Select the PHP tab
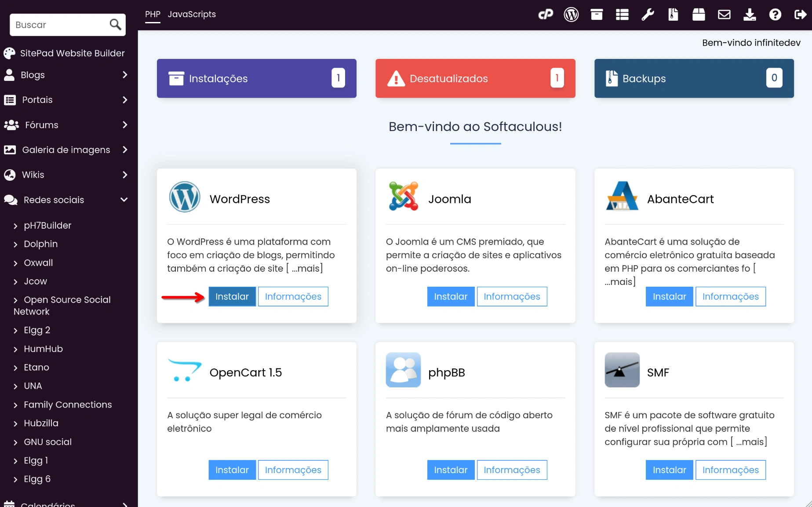 click(153, 14)
